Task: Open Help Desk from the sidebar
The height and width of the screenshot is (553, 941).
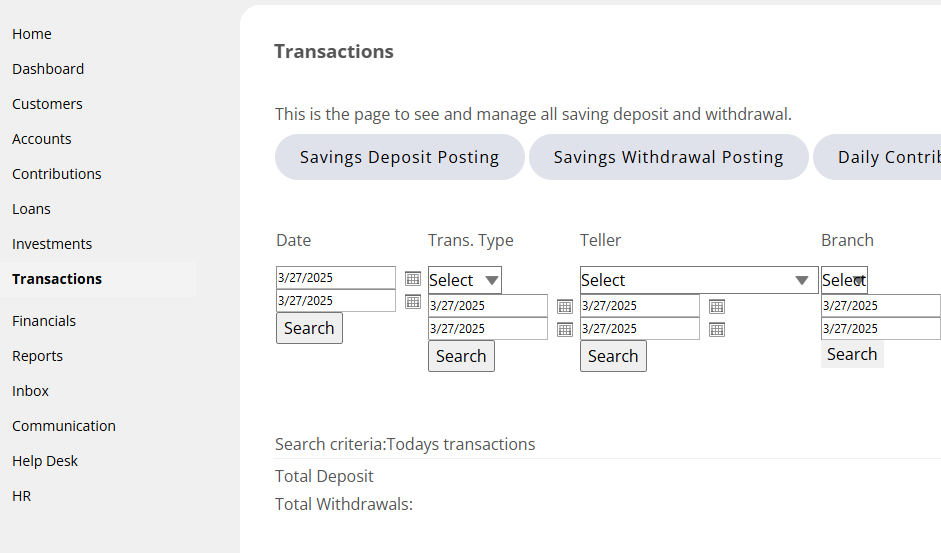Action: click(x=45, y=461)
